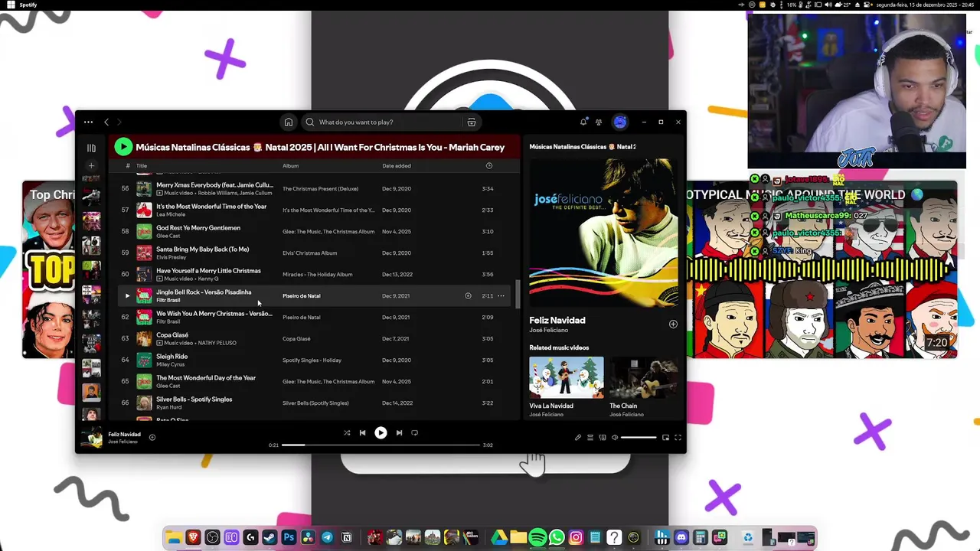
Task: Select song 'Santa Bring My Baby Back (To Me)'
Action: (203, 249)
